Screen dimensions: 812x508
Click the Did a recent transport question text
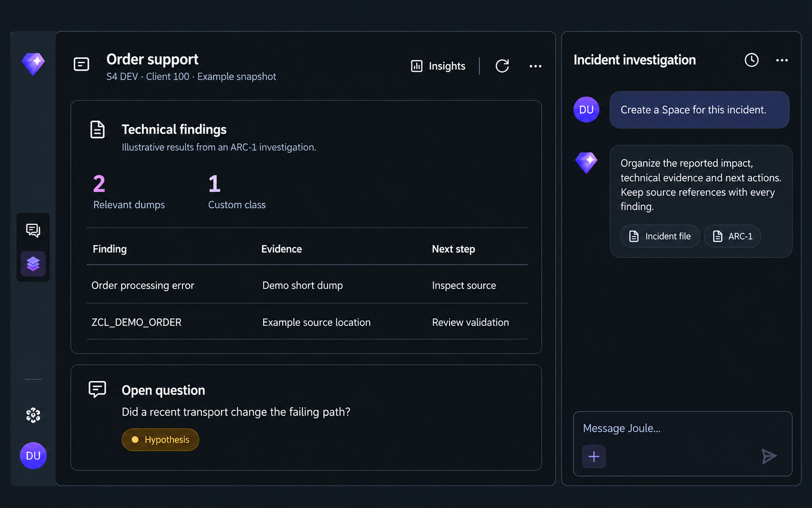[236, 412]
